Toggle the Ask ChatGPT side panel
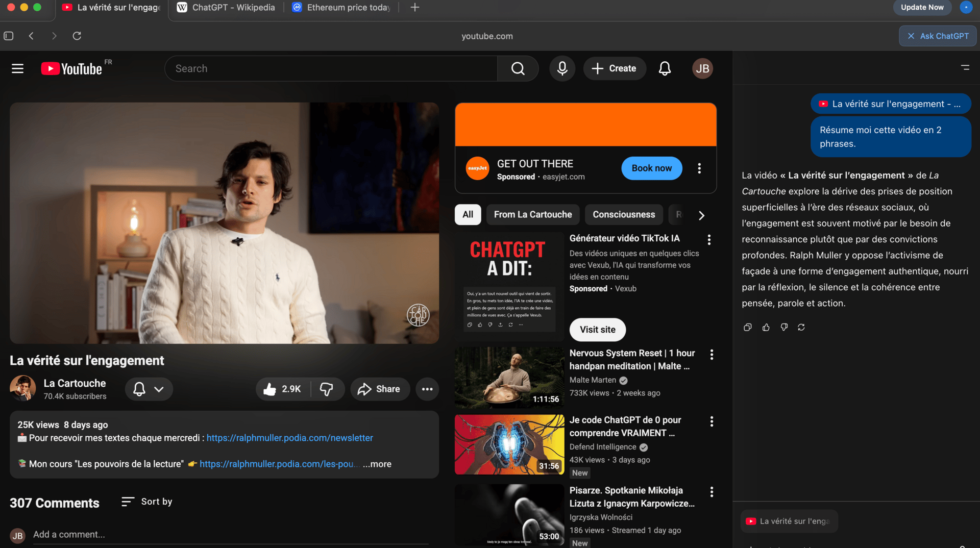The height and width of the screenshot is (548, 980). 937,36
